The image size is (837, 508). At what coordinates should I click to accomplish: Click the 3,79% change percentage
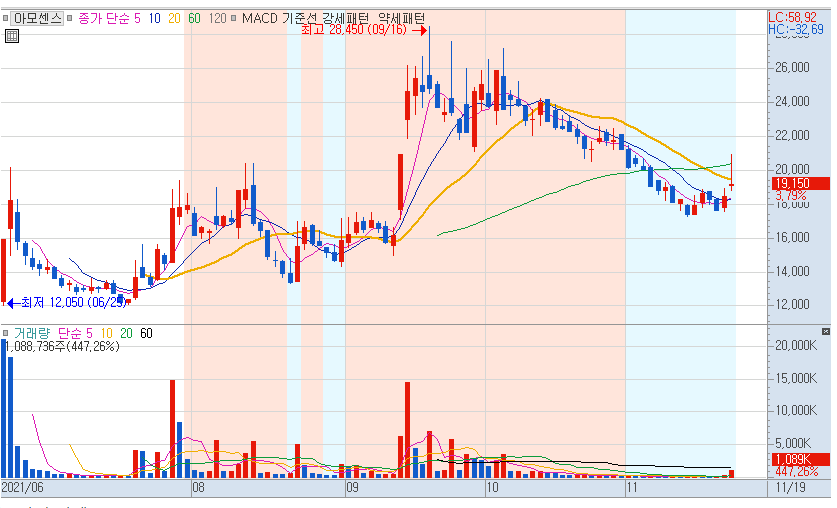point(791,196)
